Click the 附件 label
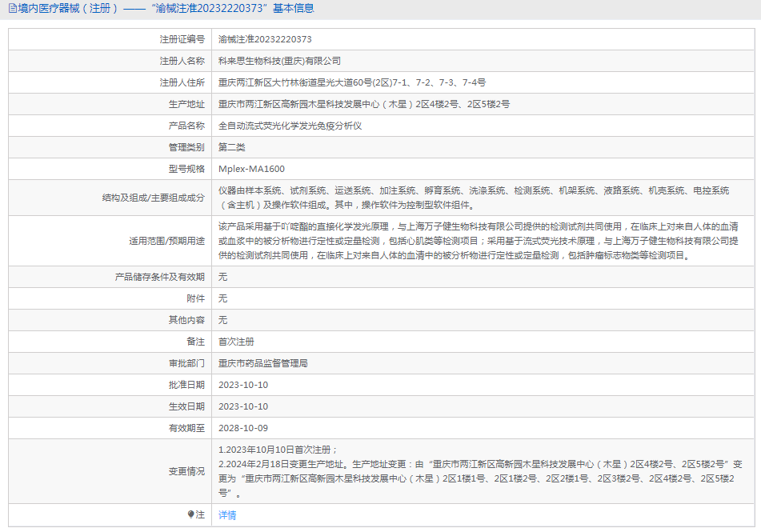The width and height of the screenshot is (761, 532). (x=195, y=298)
